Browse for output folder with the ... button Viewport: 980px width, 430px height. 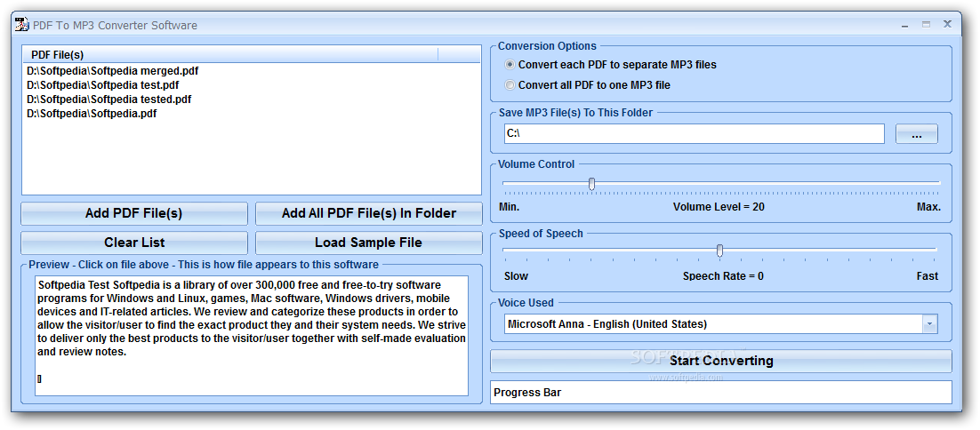click(x=917, y=134)
